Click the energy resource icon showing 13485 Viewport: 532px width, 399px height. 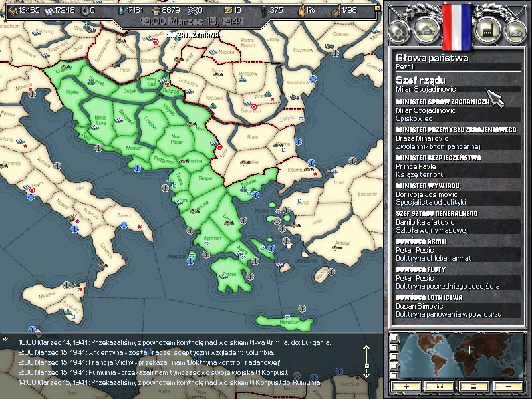click(x=13, y=11)
